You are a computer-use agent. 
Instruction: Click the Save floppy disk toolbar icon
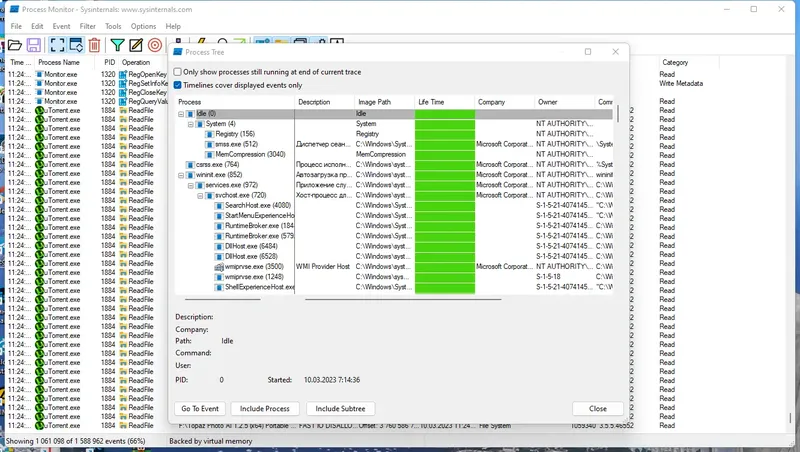(34, 45)
